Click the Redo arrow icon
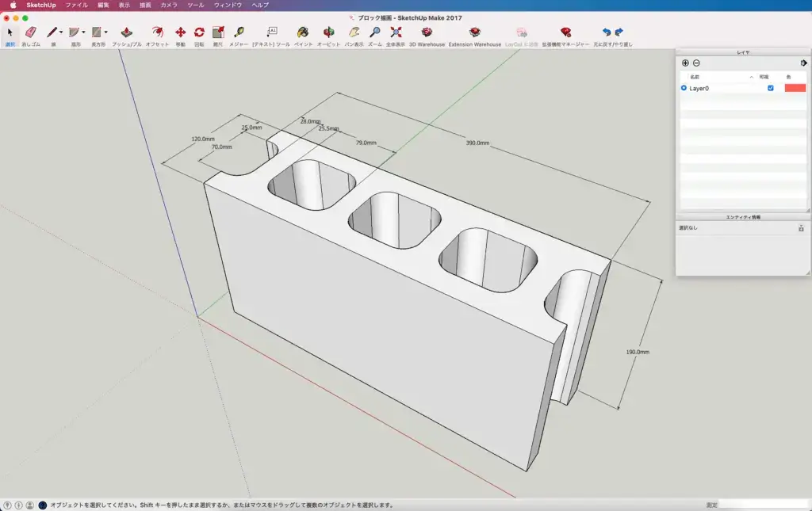The image size is (812, 511). (619, 32)
